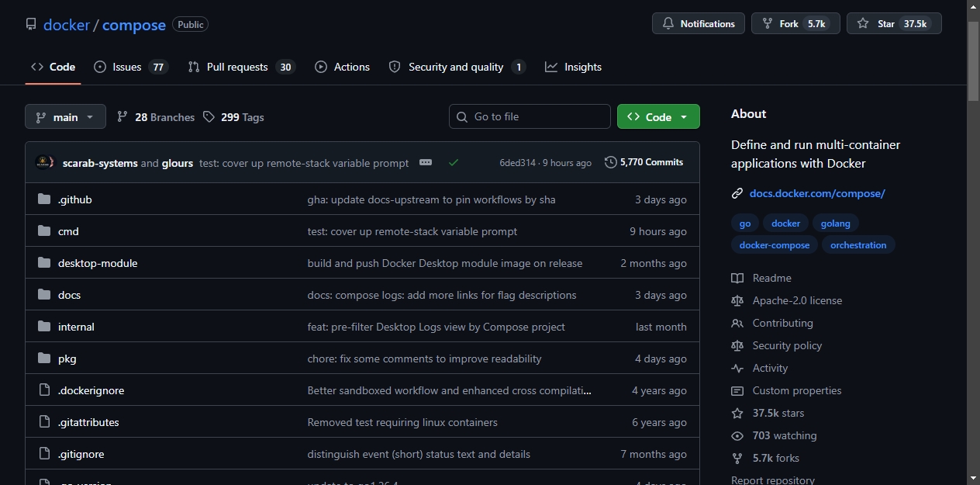Open commit hash 6ded314

pyautogui.click(x=517, y=163)
